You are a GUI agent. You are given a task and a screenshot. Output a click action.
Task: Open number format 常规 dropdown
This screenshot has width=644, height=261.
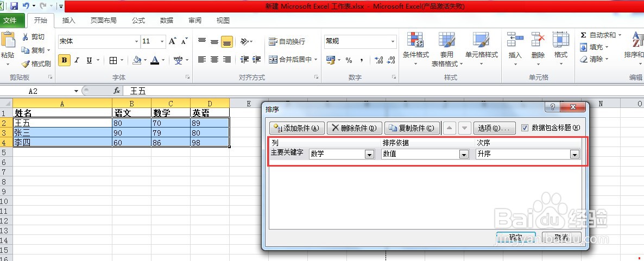point(393,41)
